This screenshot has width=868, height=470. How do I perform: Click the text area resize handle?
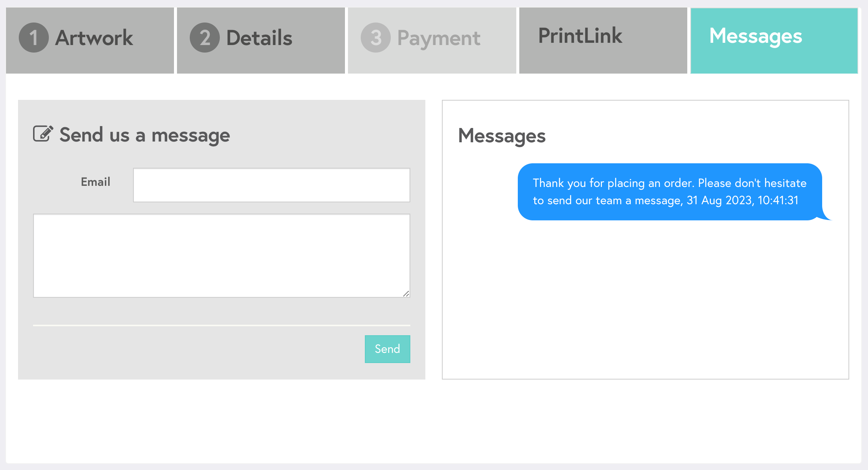tap(406, 294)
